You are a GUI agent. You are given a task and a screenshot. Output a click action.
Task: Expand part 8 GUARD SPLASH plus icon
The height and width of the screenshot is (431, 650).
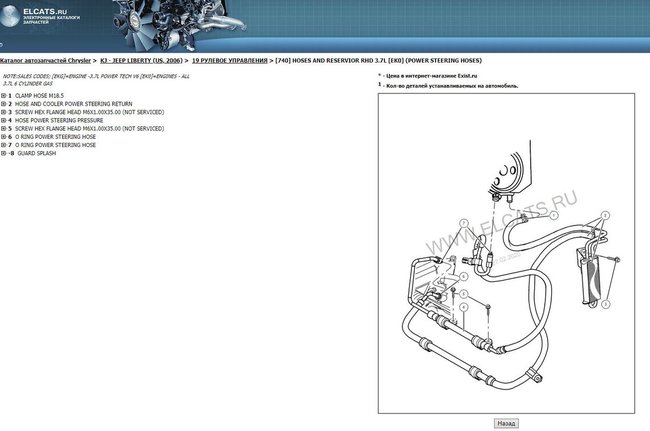(4, 154)
